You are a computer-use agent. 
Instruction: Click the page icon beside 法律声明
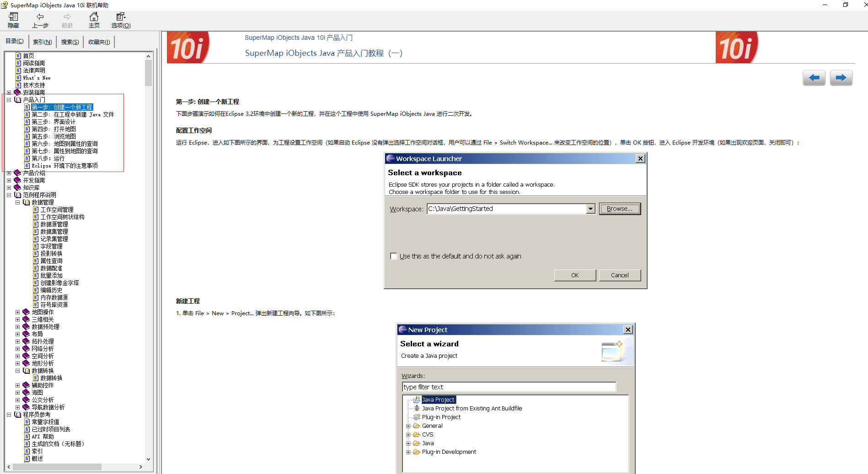[18, 70]
